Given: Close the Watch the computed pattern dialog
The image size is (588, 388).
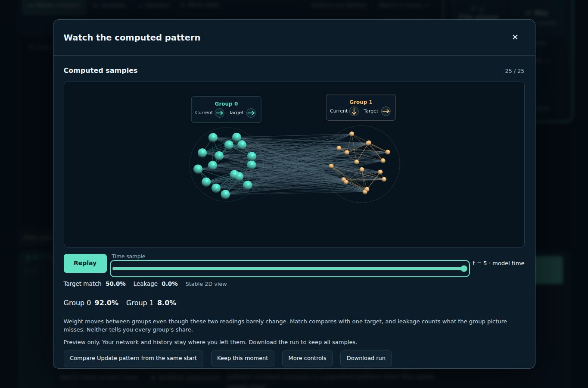Looking at the screenshot, I should [515, 37].
